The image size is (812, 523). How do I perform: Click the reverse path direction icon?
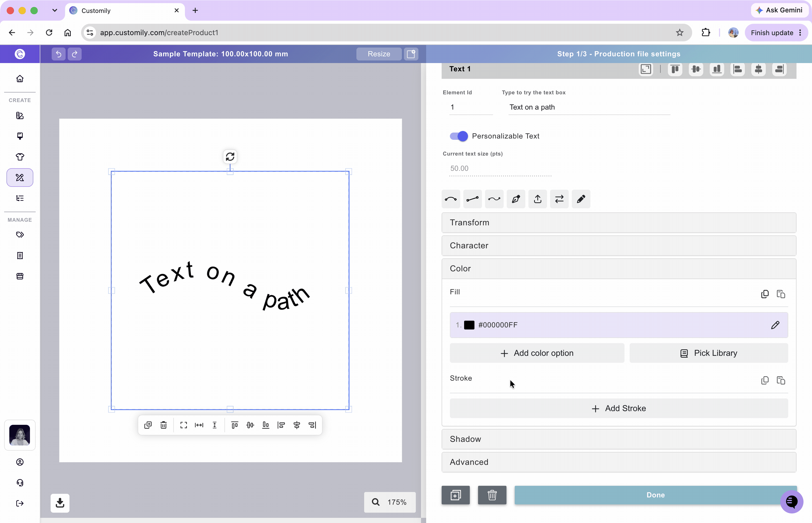559,199
